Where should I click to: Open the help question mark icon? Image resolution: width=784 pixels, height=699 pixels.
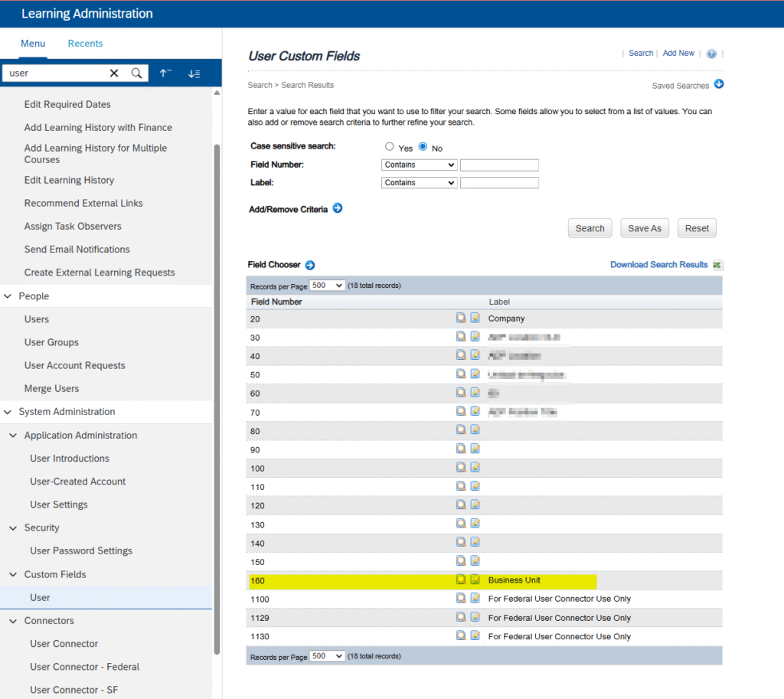711,54
